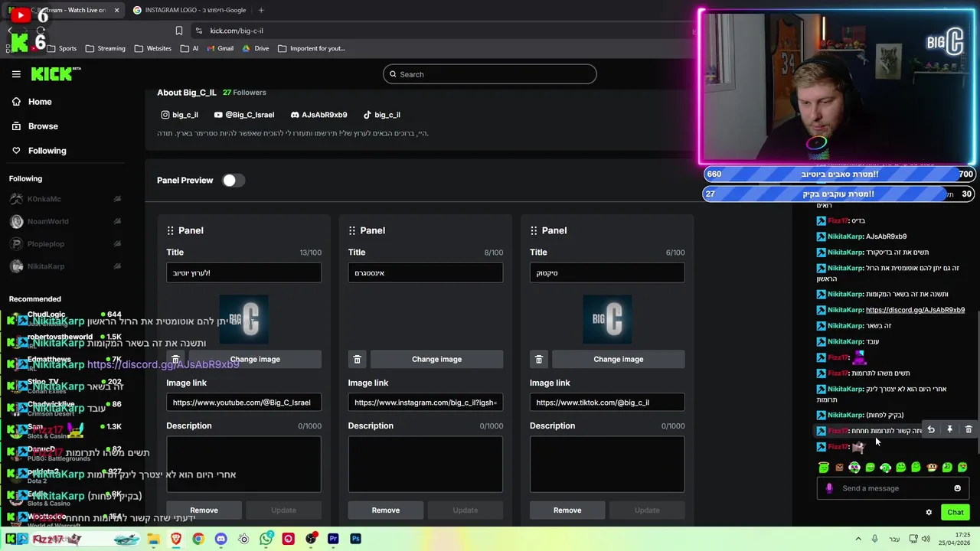
Task: Click the Instagram panel Title field
Action: tap(425, 273)
